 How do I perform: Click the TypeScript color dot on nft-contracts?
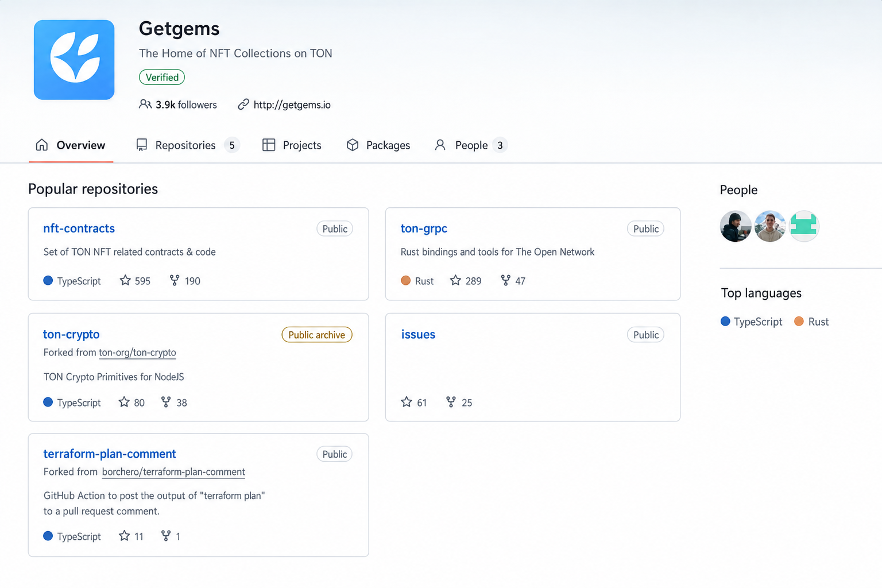(48, 280)
